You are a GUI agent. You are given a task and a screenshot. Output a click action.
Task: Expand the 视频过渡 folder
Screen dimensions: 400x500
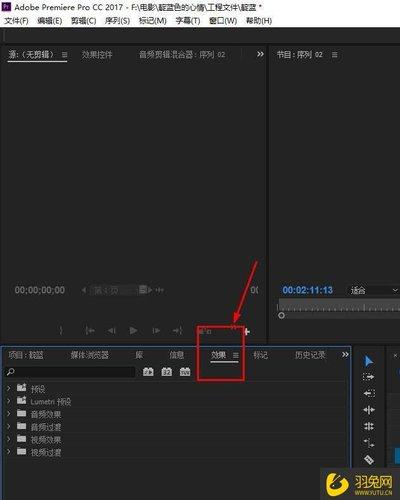9,452
